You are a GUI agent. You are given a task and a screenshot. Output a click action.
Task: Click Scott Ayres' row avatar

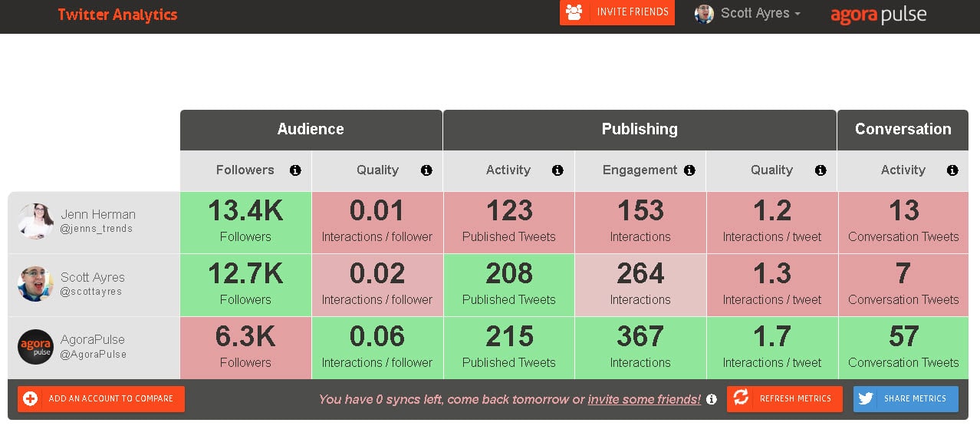pos(35,284)
